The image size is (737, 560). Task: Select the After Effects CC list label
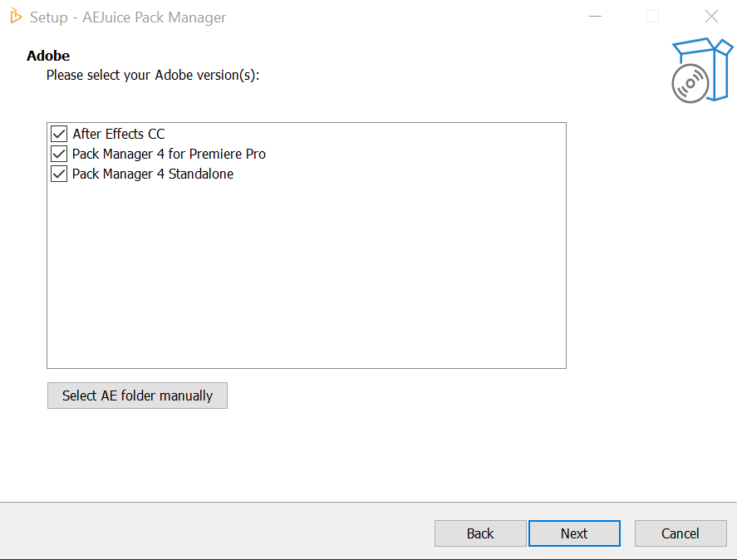(119, 134)
